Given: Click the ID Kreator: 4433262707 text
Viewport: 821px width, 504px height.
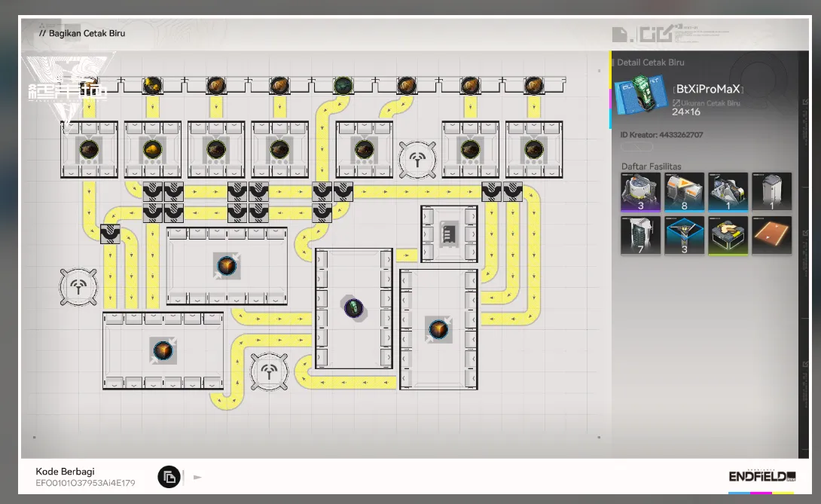Looking at the screenshot, I should pyautogui.click(x=661, y=135).
